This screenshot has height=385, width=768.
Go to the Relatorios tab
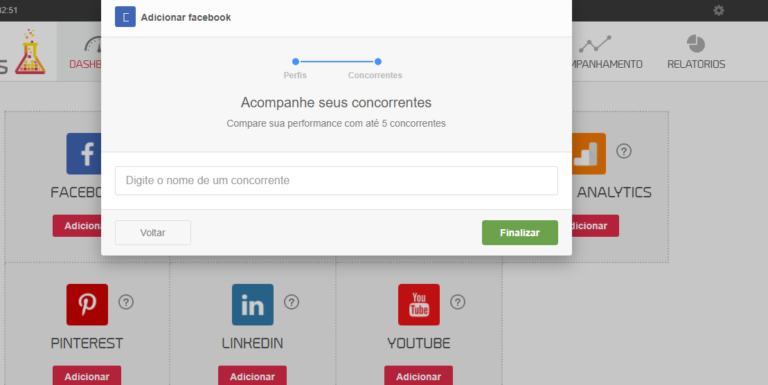coord(696,52)
